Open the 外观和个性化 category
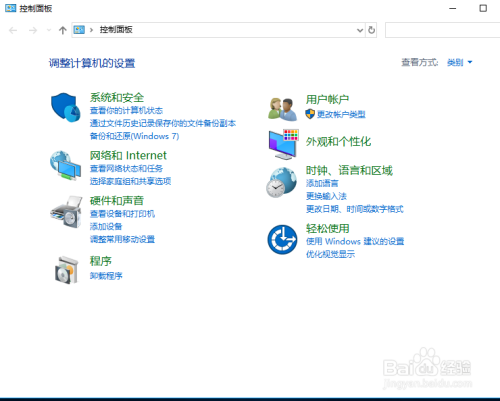 tap(338, 142)
